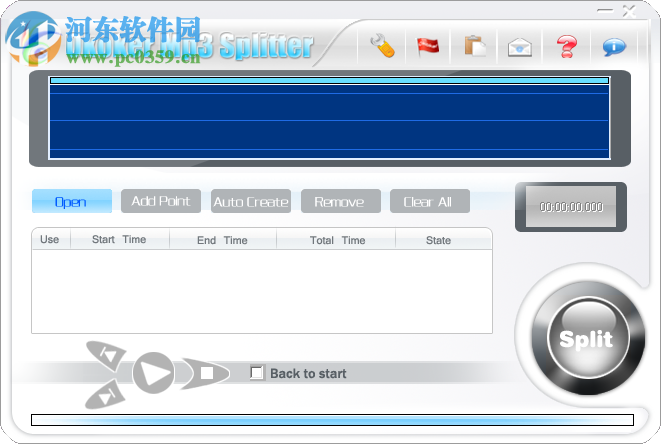Open help with red question mark

567,46
